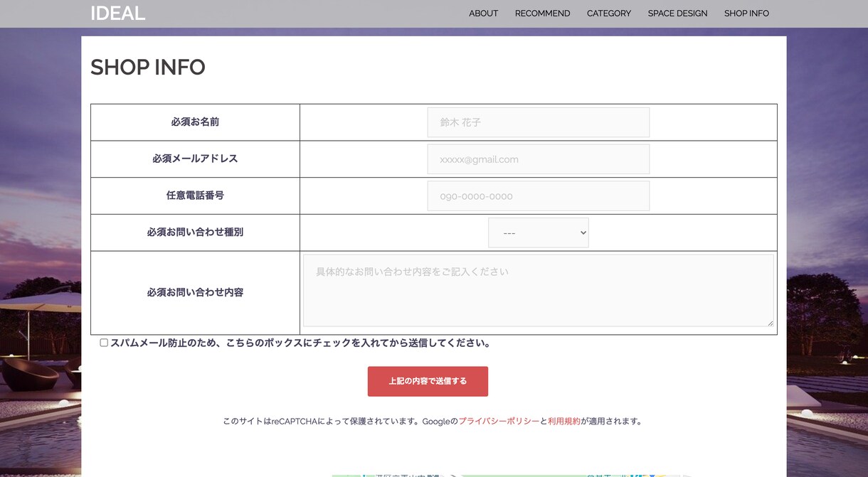Open the 利用規約 link

pyautogui.click(x=564, y=422)
